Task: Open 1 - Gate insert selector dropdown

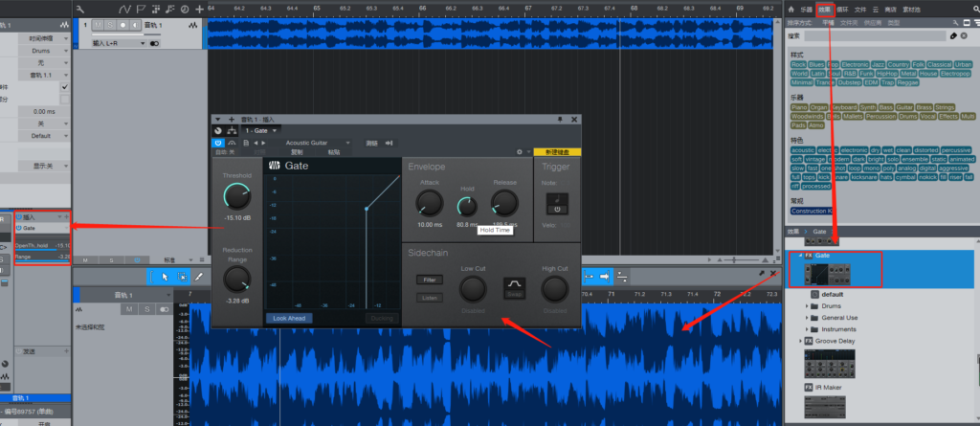Action: click(x=260, y=130)
